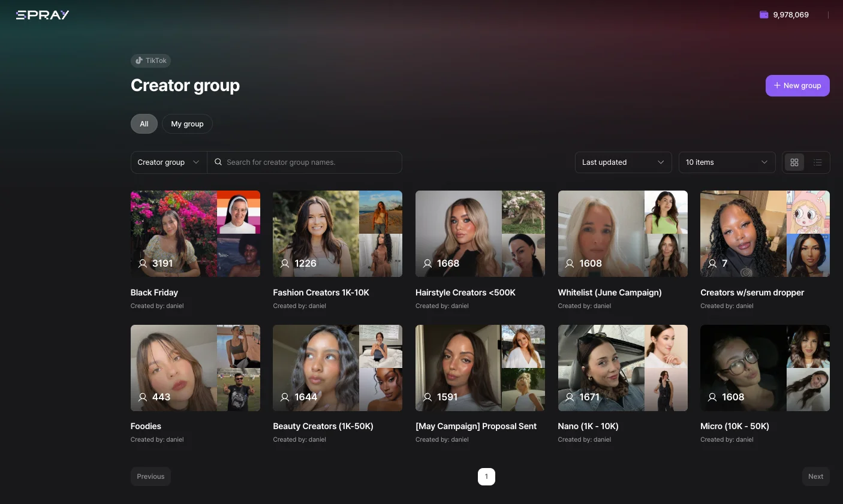Select the My group tab
Image resolution: width=843 pixels, height=504 pixels.
click(x=187, y=124)
